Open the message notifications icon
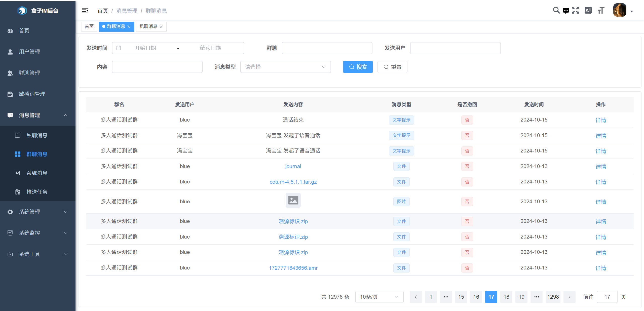Viewport: 644px width, 311px height. [566, 10]
